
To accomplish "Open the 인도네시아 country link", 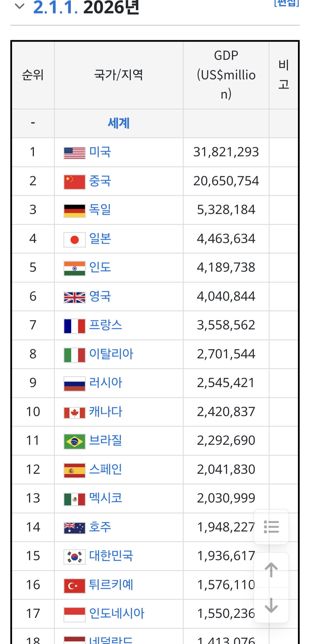I will click(x=117, y=613).
